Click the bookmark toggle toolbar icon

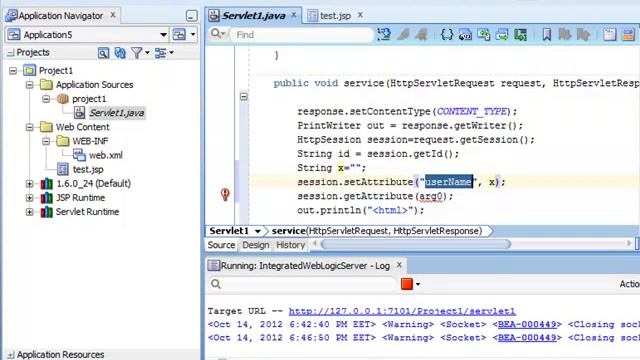point(547,35)
